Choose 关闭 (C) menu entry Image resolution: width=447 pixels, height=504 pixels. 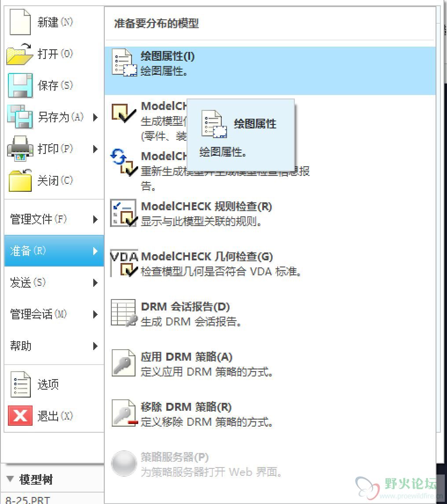[55, 180]
